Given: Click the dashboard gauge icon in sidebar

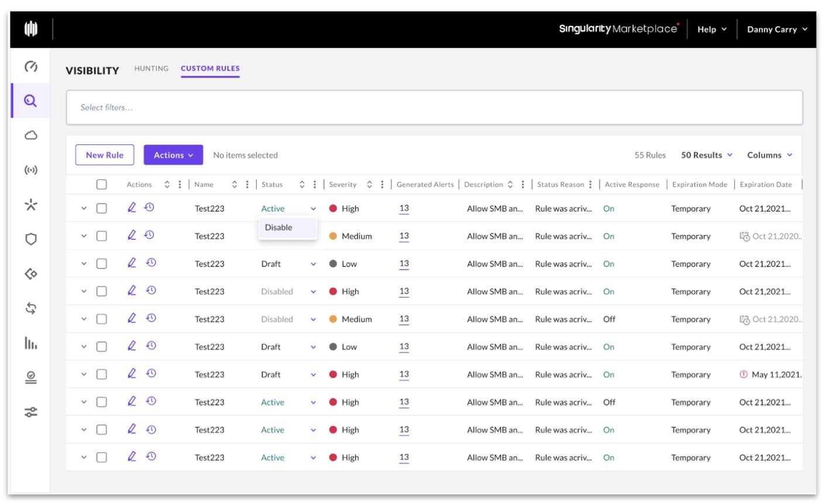Looking at the screenshot, I should tap(30, 67).
